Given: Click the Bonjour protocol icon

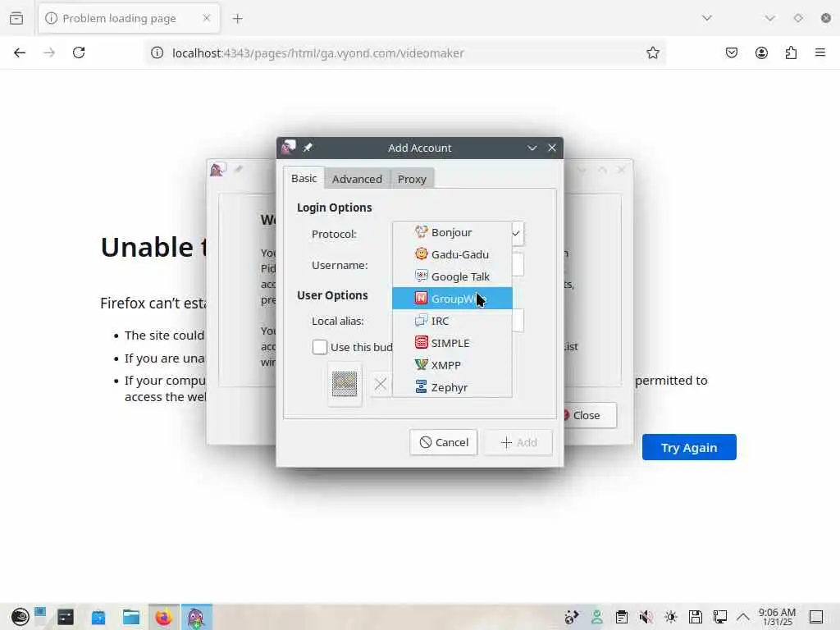Looking at the screenshot, I should pos(421,232).
